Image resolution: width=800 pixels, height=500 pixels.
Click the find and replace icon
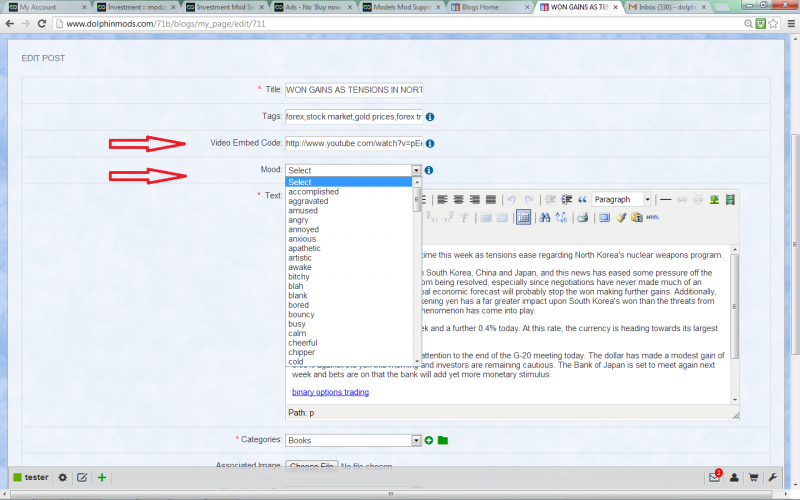coord(561,217)
